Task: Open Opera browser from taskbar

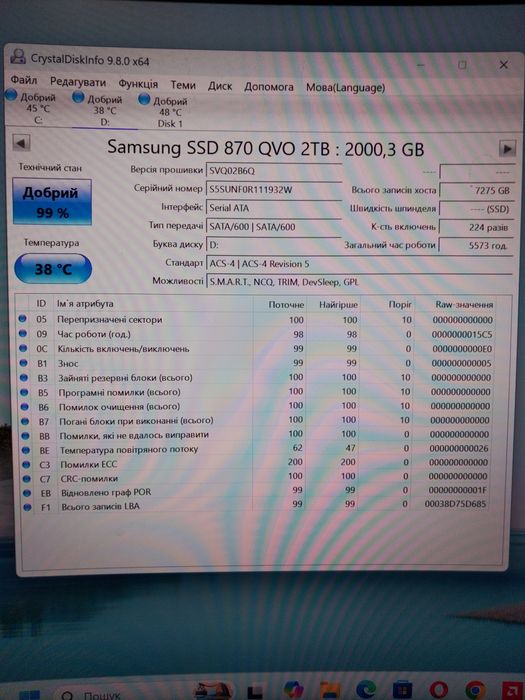Action: (438, 691)
